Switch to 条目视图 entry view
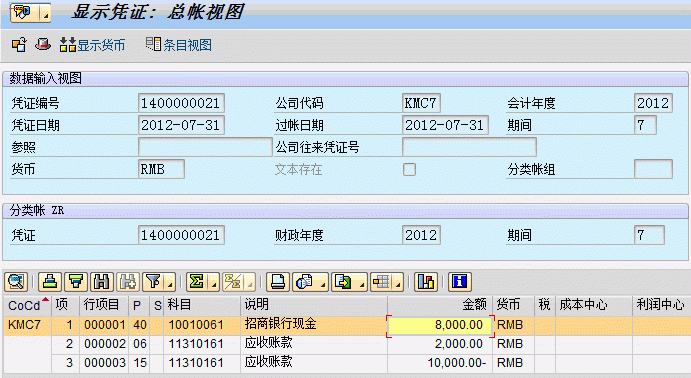The height and width of the screenshot is (378, 691). [x=179, y=44]
